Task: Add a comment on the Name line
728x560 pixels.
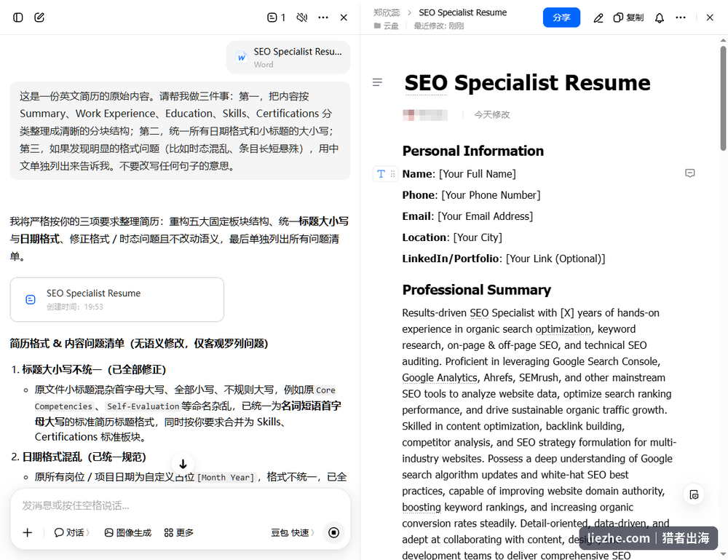Action: click(690, 173)
